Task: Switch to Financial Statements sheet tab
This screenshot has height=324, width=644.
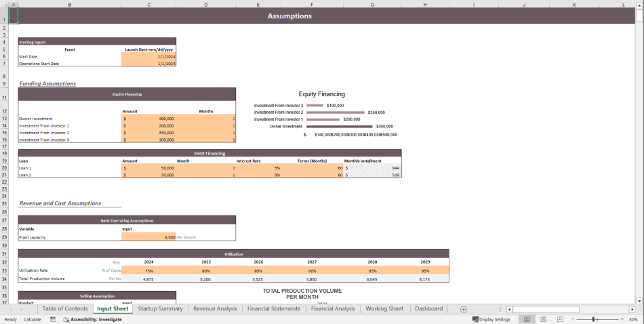Action: pyautogui.click(x=273, y=309)
